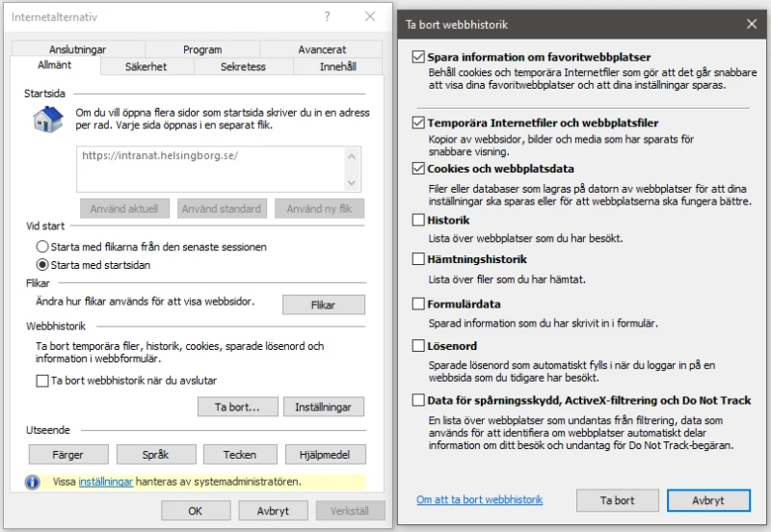Open the Färger button
The width and height of the screenshot is (771, 532).
pyautogui.click(x=68, y=455)
